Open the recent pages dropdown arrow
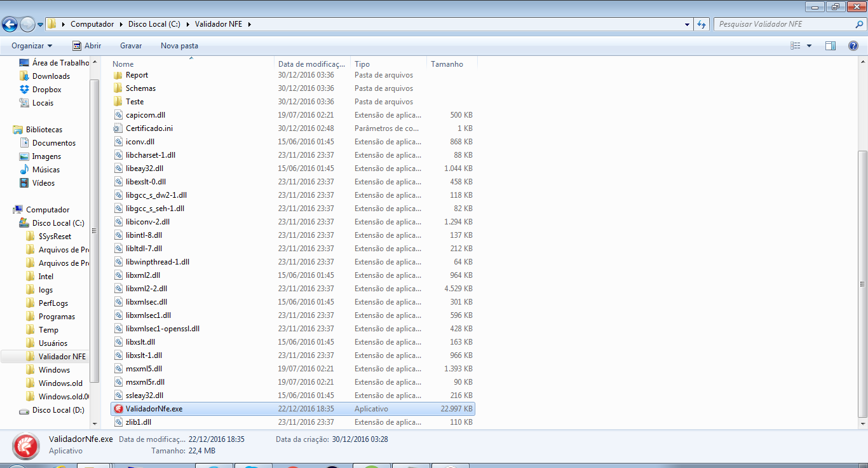This screenshot has width=868, height=468. click(x=40, y=25)
